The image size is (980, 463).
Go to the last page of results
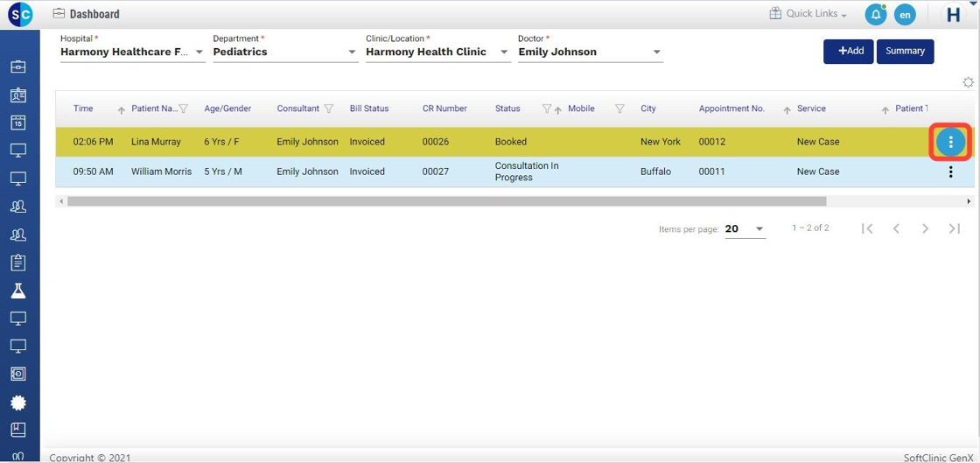(955, 228)
